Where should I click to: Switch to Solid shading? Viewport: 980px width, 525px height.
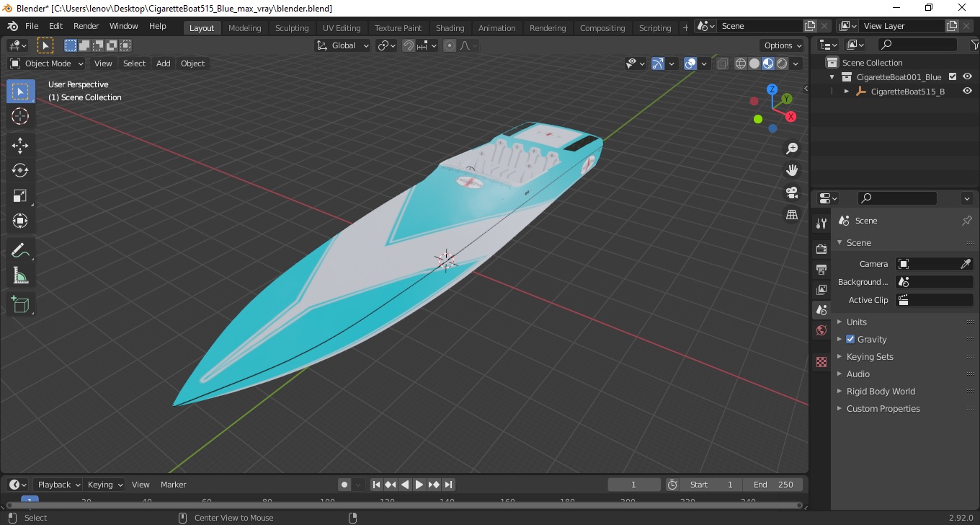pyautogui.click(x=754, y=63)
